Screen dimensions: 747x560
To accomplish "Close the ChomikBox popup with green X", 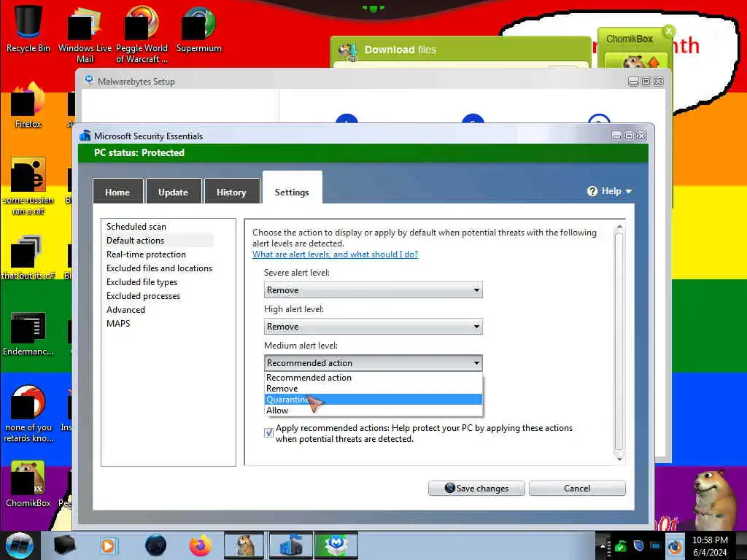I will 669,31.
